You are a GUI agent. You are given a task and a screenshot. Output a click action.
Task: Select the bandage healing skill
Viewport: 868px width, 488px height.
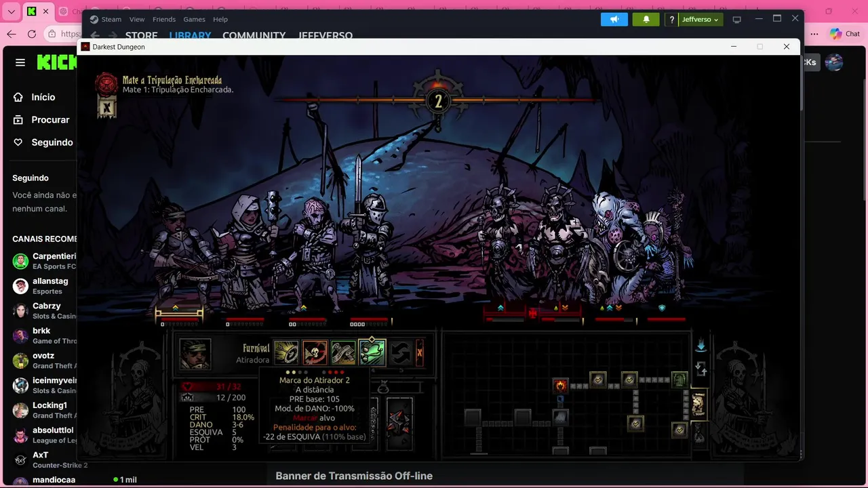point(343,352)
